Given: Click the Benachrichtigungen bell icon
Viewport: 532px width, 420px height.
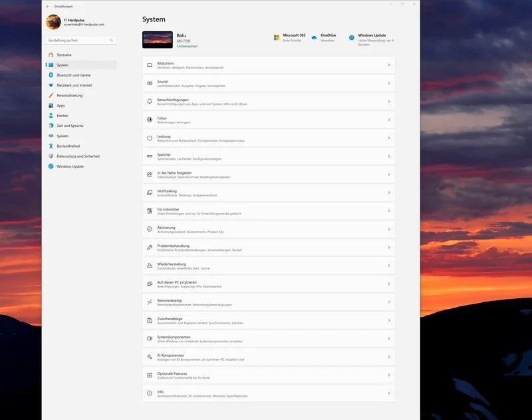Looking at the screenshot, I should click(x=150, y=102).
